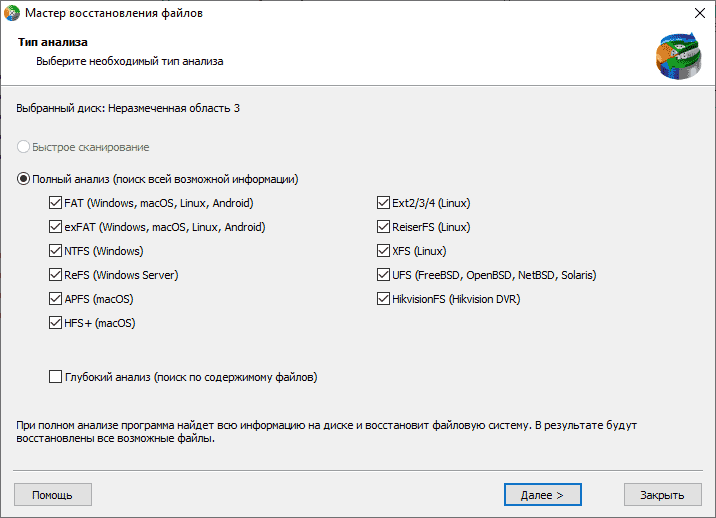Toggle UFS (FreeBSD, OpenBSD) checkbox

383,275
